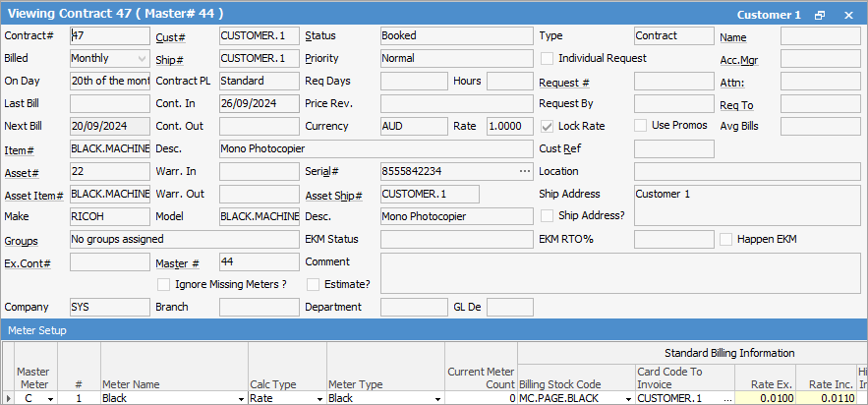
Task: Click the Master # label link
Action: pyautogui.click(x=177, y=262)
